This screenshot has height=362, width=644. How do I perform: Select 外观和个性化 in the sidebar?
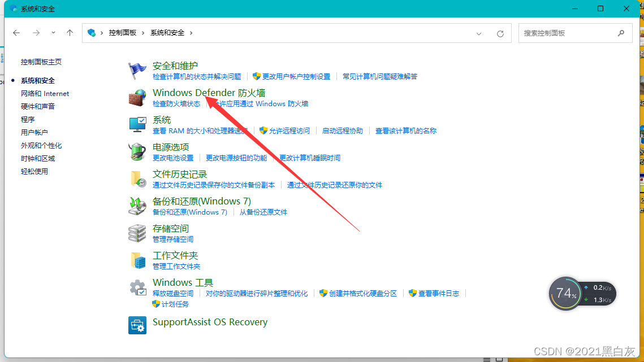pos(41,145)
